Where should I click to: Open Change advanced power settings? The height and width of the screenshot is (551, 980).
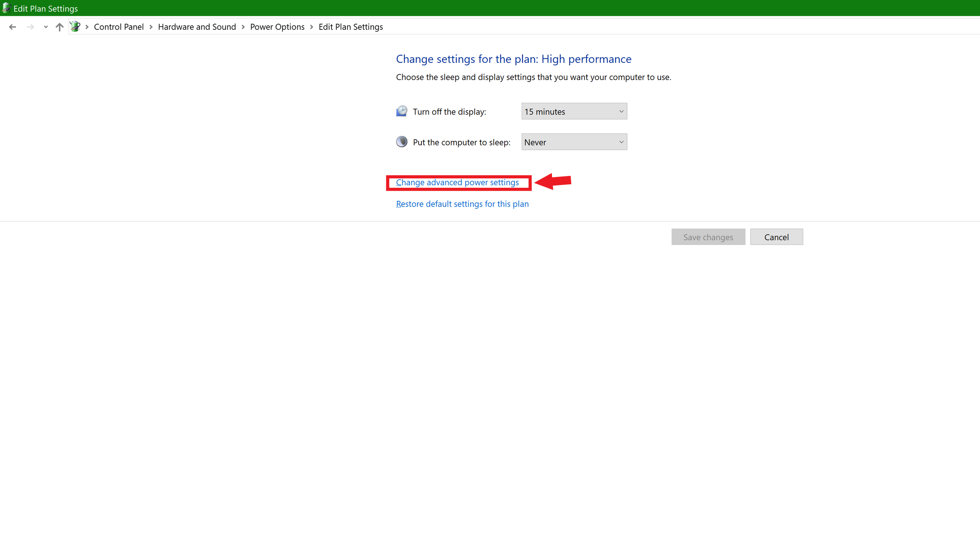point(458,182)
